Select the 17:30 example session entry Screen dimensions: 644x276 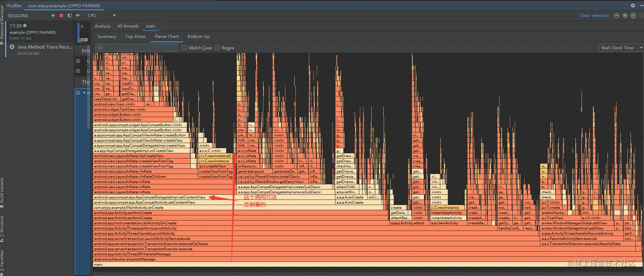click(40, 32)
